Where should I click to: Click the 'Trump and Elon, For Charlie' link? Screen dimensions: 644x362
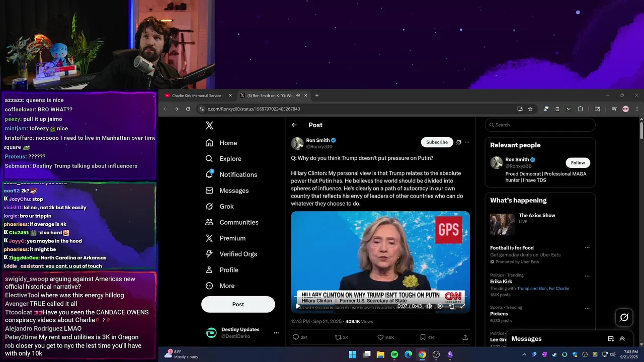[543, 289]
